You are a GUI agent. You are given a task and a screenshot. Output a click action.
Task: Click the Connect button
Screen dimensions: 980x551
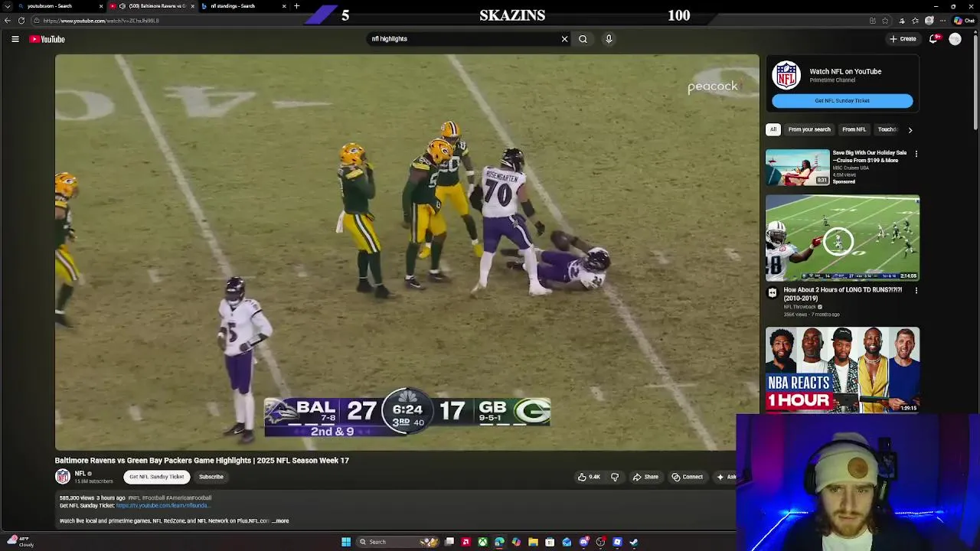click(x=687, y=477)
